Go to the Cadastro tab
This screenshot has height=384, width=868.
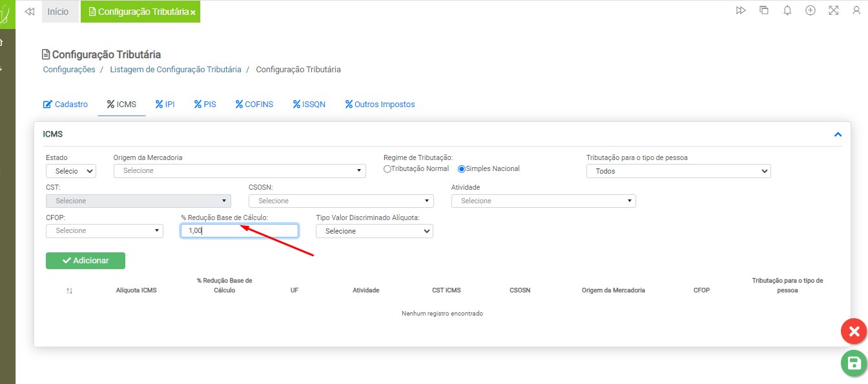65,105
